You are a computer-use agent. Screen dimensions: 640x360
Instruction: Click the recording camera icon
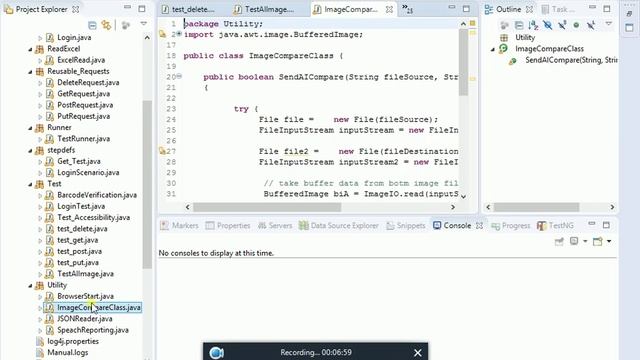pos(216,353)
